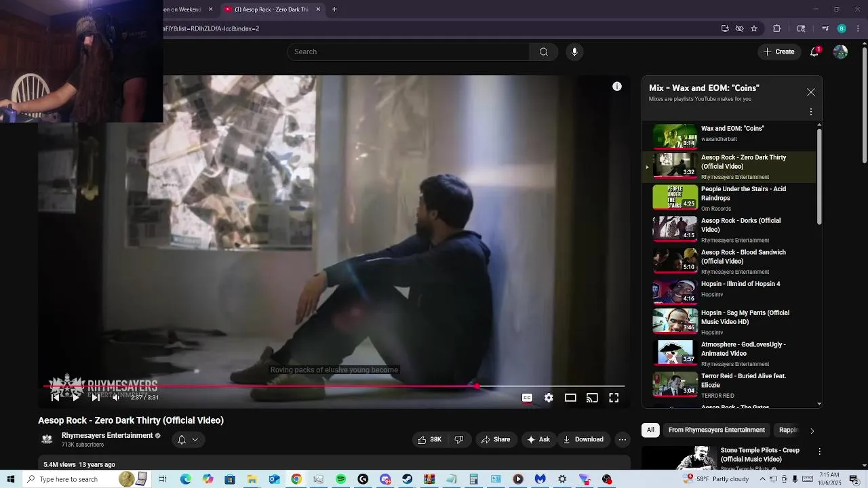Click the video info card icon

tap(617, 86)
